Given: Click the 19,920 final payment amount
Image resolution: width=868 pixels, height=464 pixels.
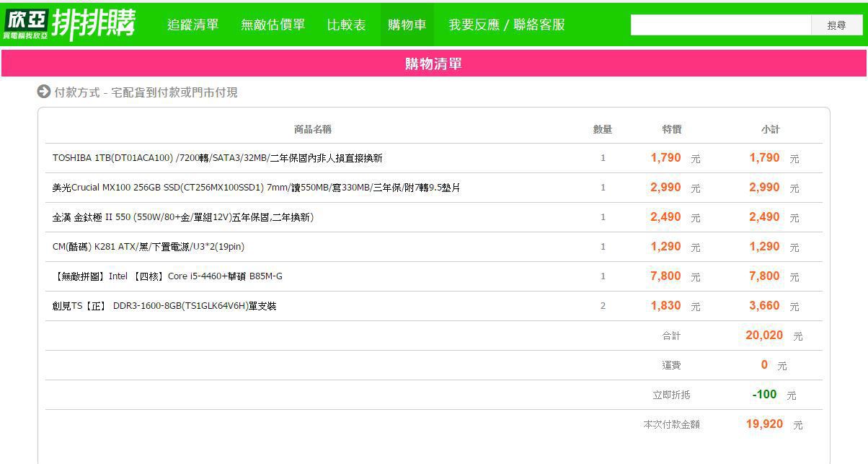Looking at the screenshot, I should pyautogui.click(x=764, y=424).
